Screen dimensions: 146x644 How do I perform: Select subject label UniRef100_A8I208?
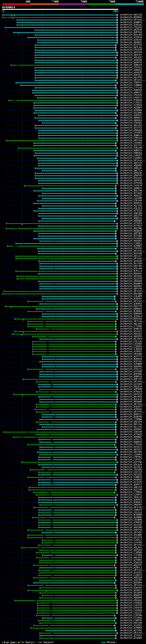131,140
